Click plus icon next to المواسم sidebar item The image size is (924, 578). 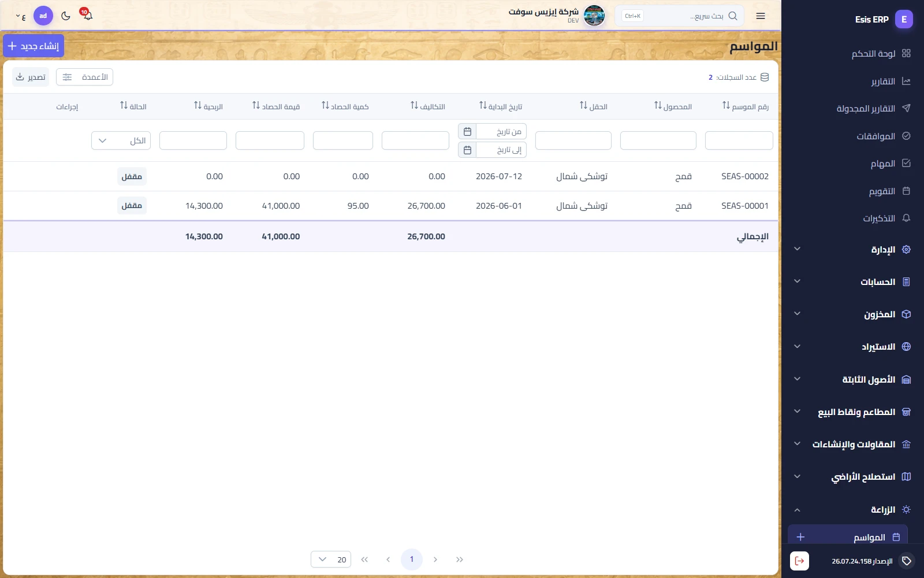click(x=800, y=537)
